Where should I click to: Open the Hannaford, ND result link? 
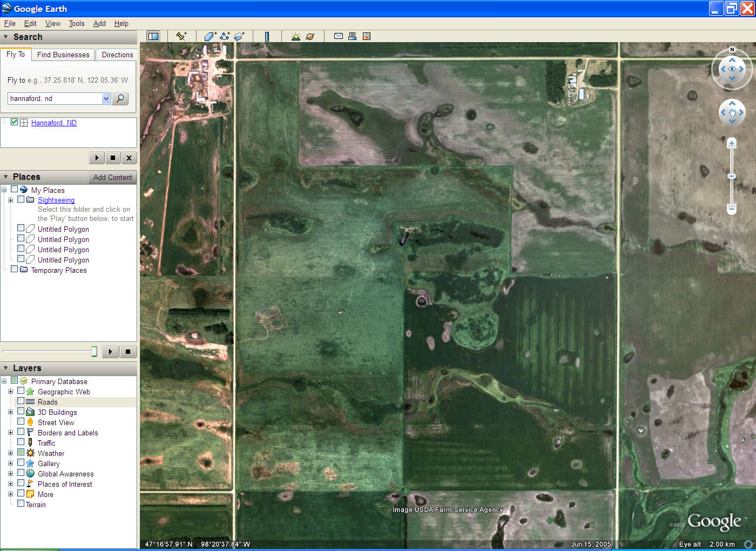54,123
